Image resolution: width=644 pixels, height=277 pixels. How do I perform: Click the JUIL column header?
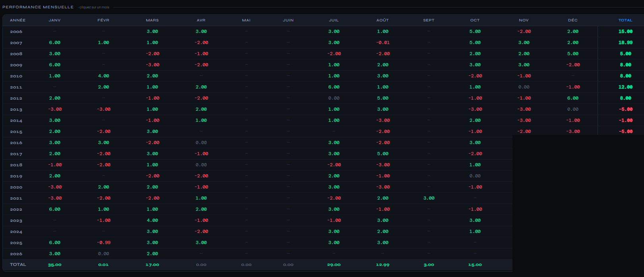pyautogui.click(x=334, y=20)
